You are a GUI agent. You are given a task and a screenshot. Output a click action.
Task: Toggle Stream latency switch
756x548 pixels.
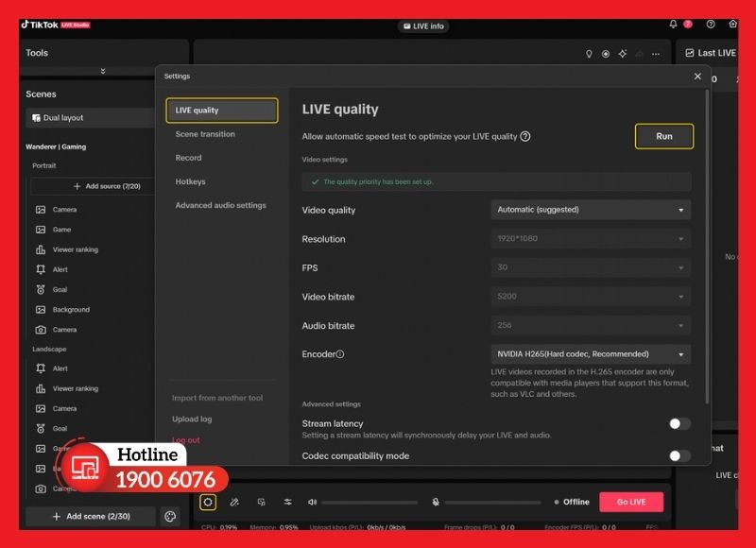pyautogui.click(x=679, y=423)
